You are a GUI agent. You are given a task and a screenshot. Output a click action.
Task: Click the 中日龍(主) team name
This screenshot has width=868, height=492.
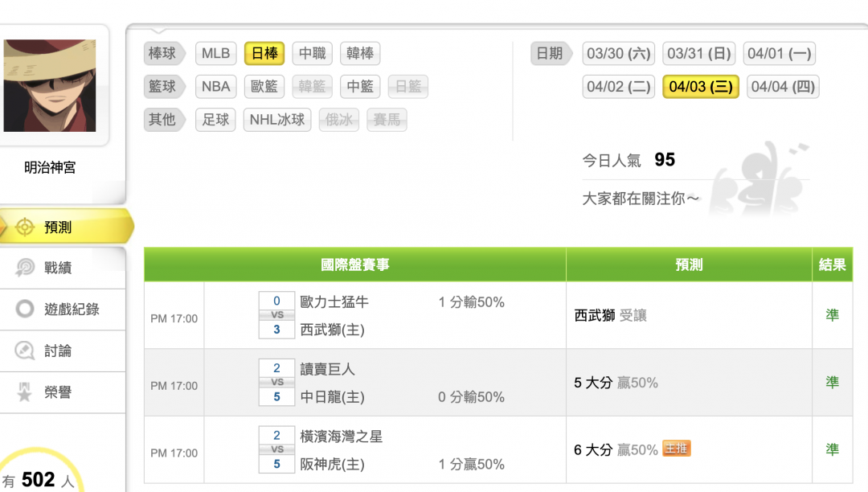point(332,397)
